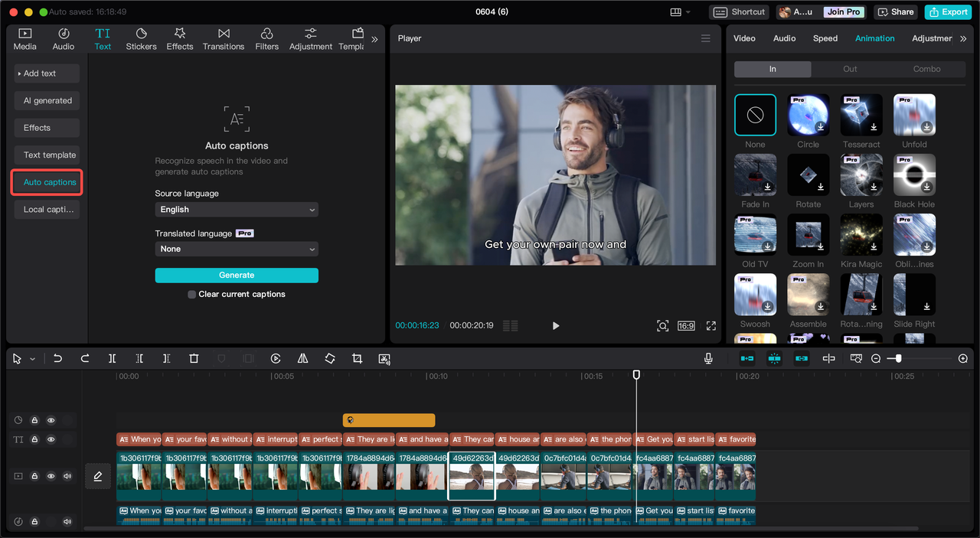Open the Stickers panel

[x=141, y=39]
